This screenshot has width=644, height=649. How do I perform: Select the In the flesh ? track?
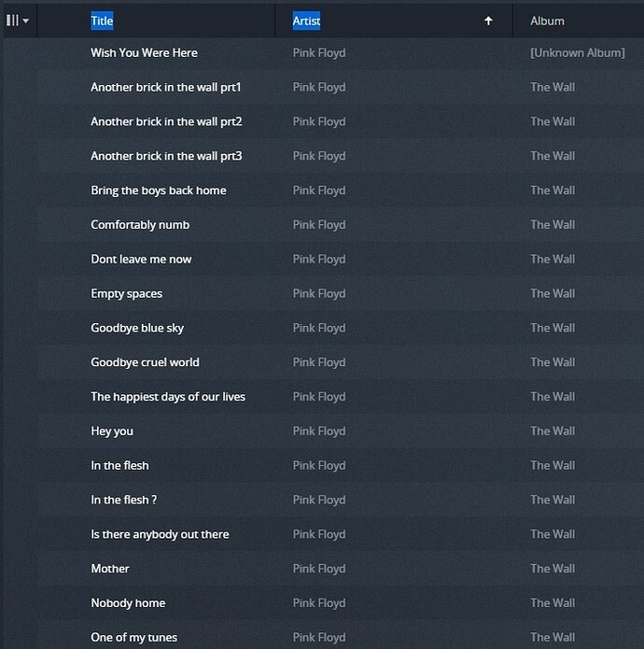[124, 500]
